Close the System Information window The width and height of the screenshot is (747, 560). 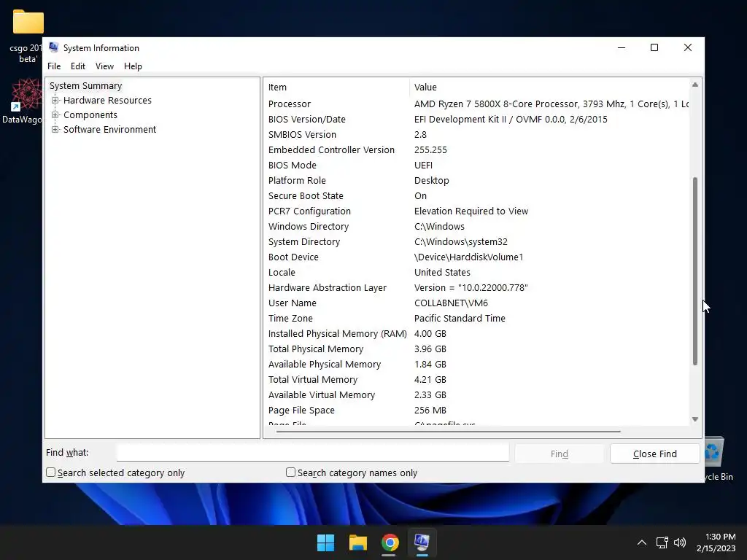(687, 47)
